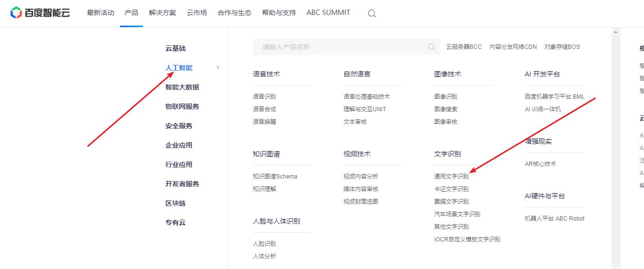Open 人体分析 product
Viewport: 644px width, 269px height.
(x=264, y=256)
